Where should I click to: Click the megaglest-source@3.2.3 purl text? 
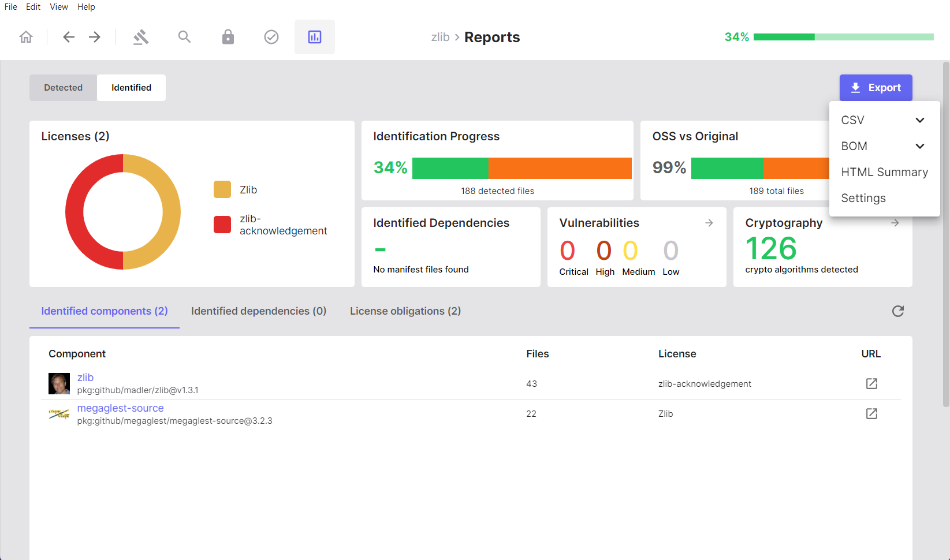pyautogui.click(x=174, y=421)
